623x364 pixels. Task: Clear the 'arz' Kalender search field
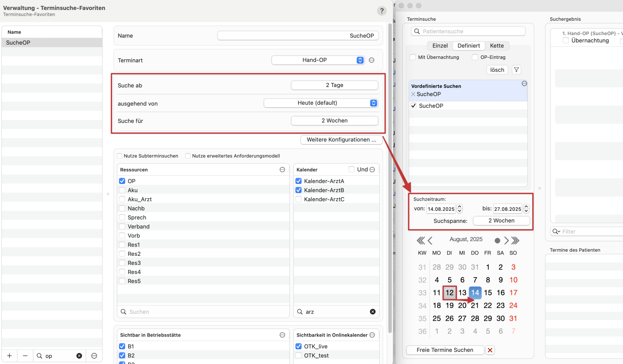pos(373,312)
